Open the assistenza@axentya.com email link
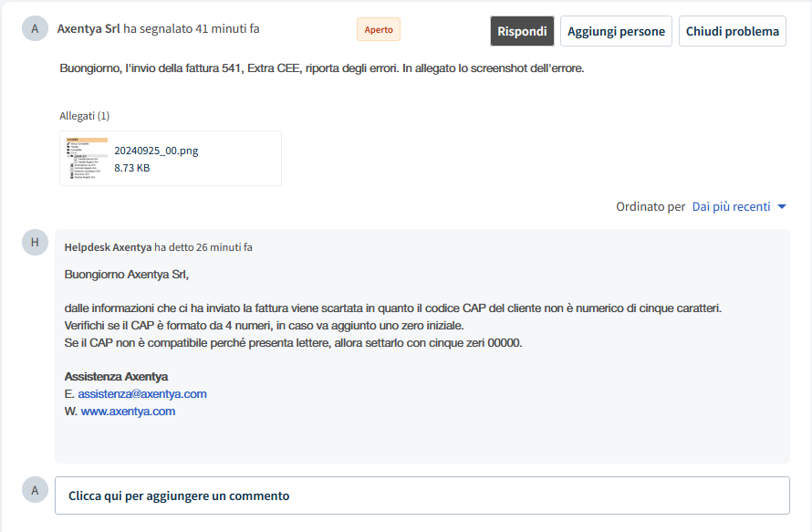The width and height of the screenshot is (812, 532). pos(142,393)
